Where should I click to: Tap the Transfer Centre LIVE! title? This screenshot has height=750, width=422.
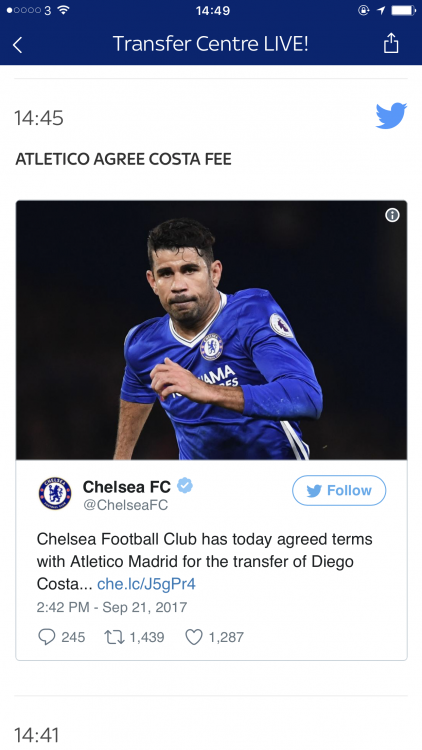click(x=211, y=44)
